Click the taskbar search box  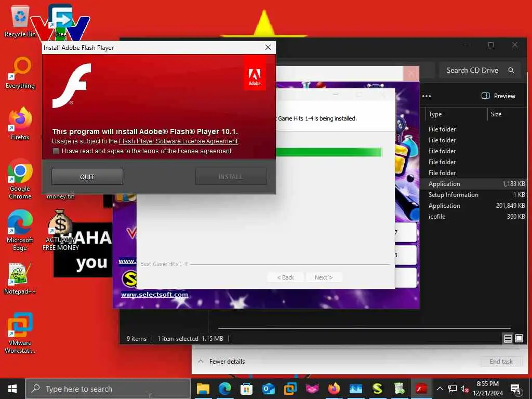[108, 389]
